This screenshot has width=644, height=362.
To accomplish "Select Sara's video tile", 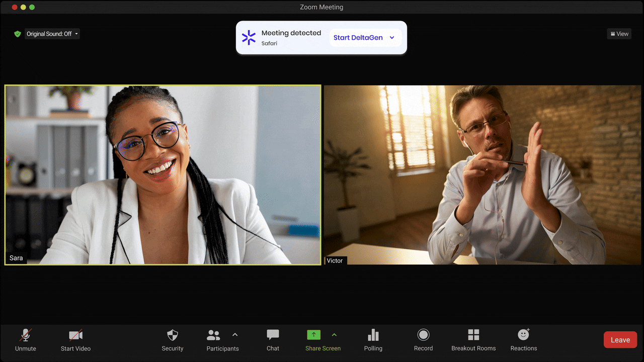I will coord(163,175).
